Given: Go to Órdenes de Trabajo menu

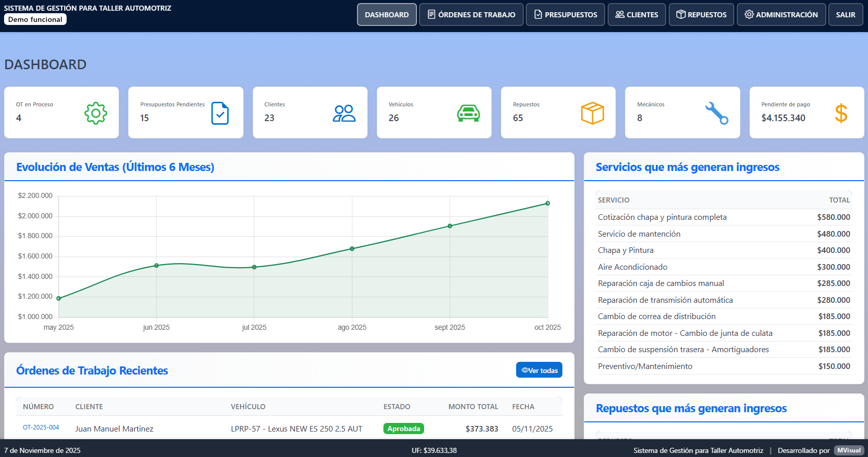Looking at the screenshot, I should 471,15.
